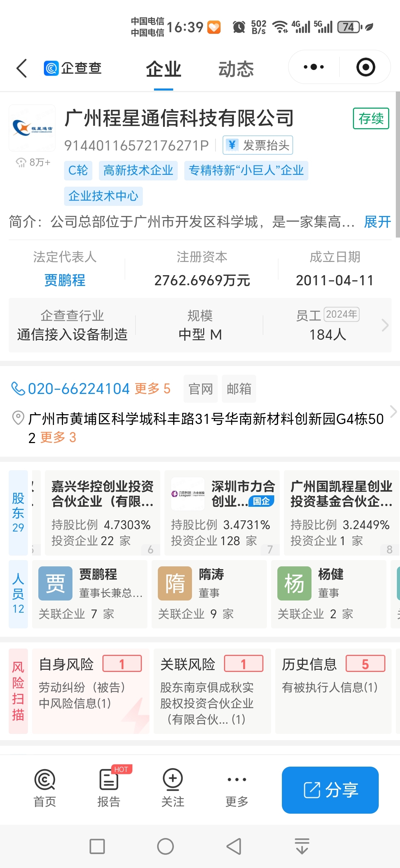Screen dimensions: 400x868
Task: Tap the 贾 avatar icon
Action: pos(55,583)
